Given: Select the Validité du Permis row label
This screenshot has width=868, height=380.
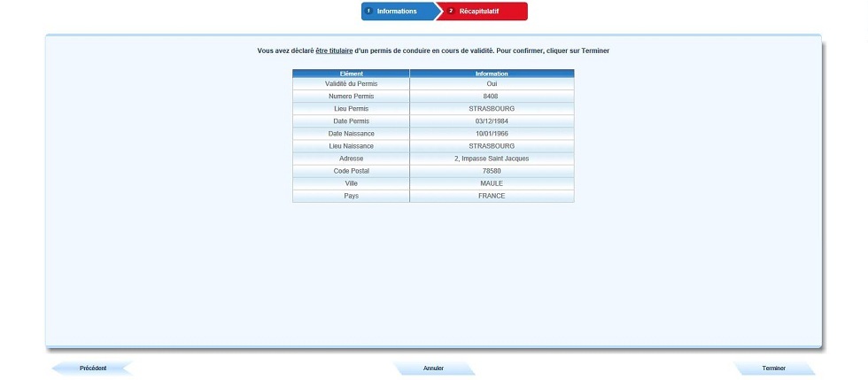Looking at the screenshot, I should coord(351,83).
